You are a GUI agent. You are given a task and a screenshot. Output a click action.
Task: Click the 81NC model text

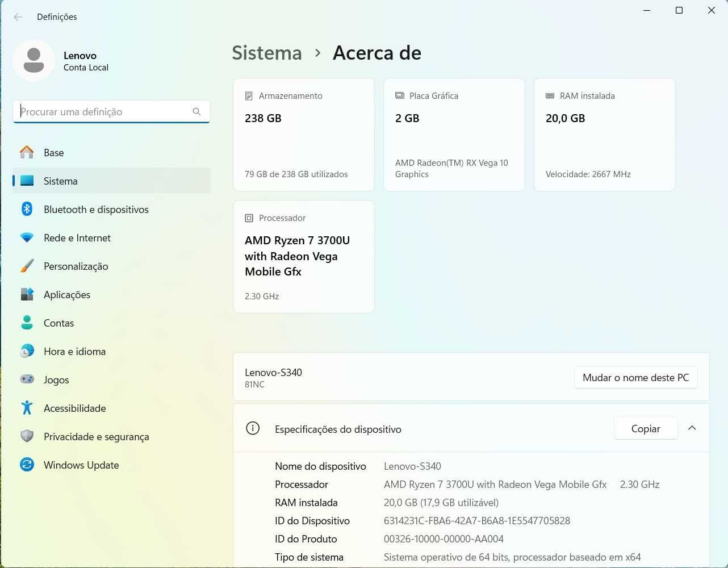[254, 385]
